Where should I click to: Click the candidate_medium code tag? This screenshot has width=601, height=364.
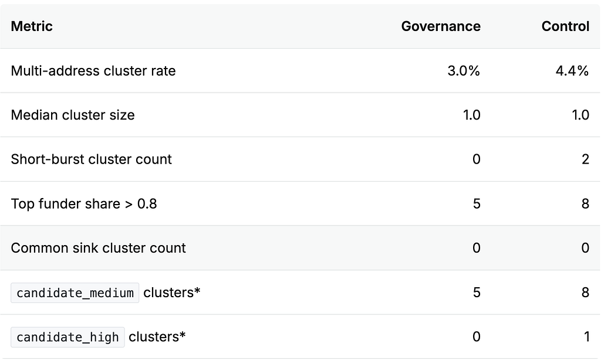pos(75,293)
